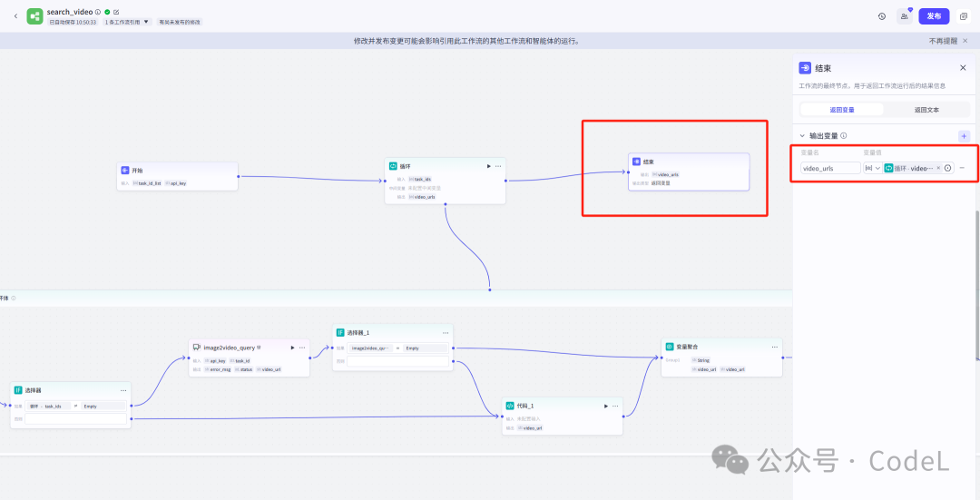Open collaborators icon in top bar
The image size is (980, 500).
(x=905, y=16)
